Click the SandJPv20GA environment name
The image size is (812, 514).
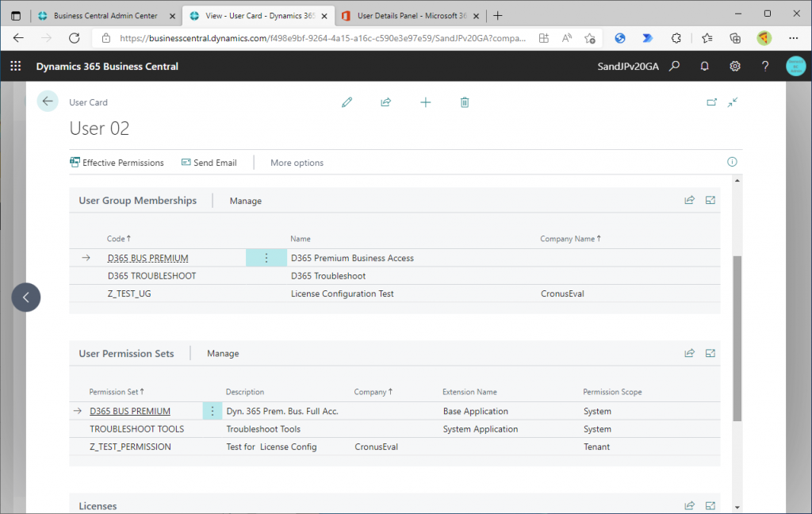pos(628,67)
